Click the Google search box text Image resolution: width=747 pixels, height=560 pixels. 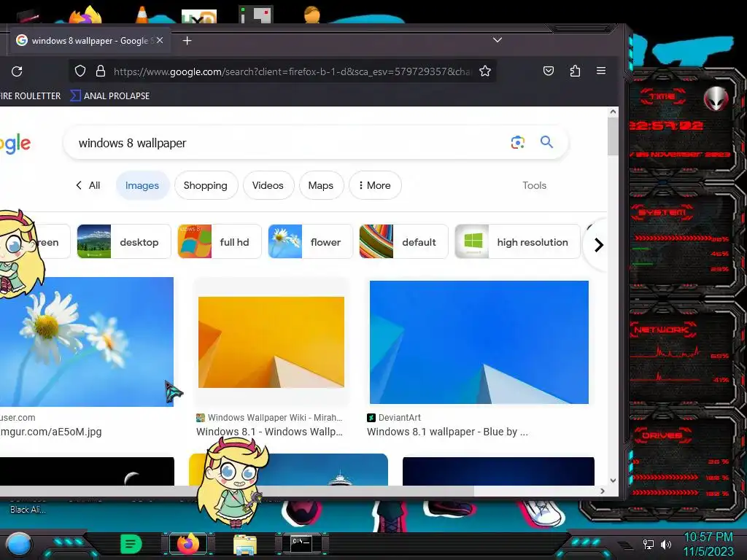(133, 143)
